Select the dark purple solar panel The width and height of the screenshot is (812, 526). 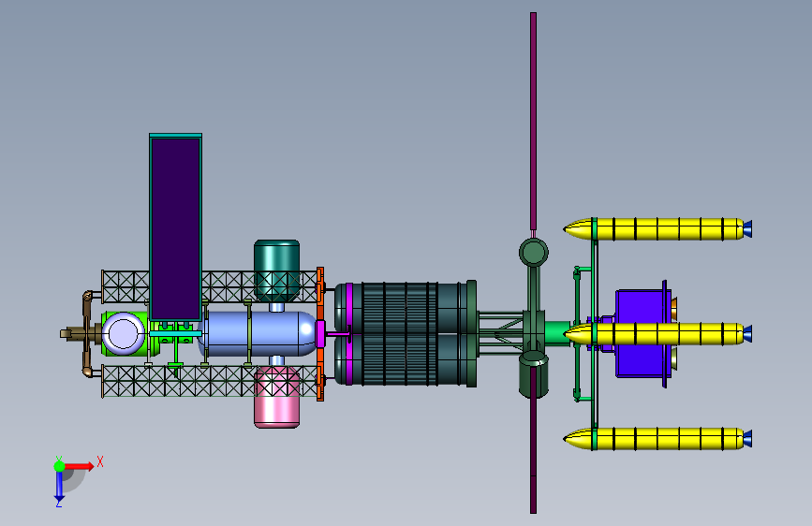[175, 228]
